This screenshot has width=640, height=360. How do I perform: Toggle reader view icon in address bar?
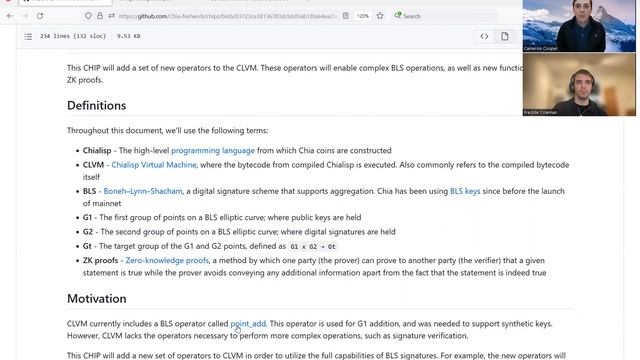[x=346, y=16]
